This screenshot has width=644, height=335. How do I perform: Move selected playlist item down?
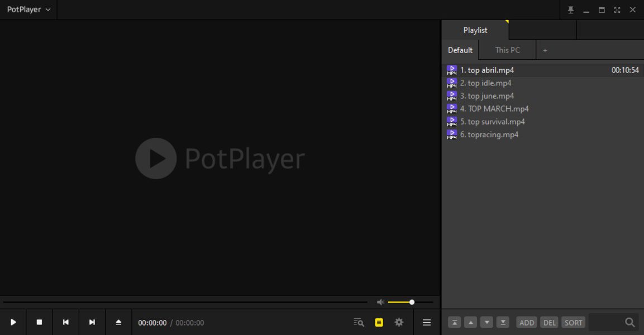[x=486, y=322]
